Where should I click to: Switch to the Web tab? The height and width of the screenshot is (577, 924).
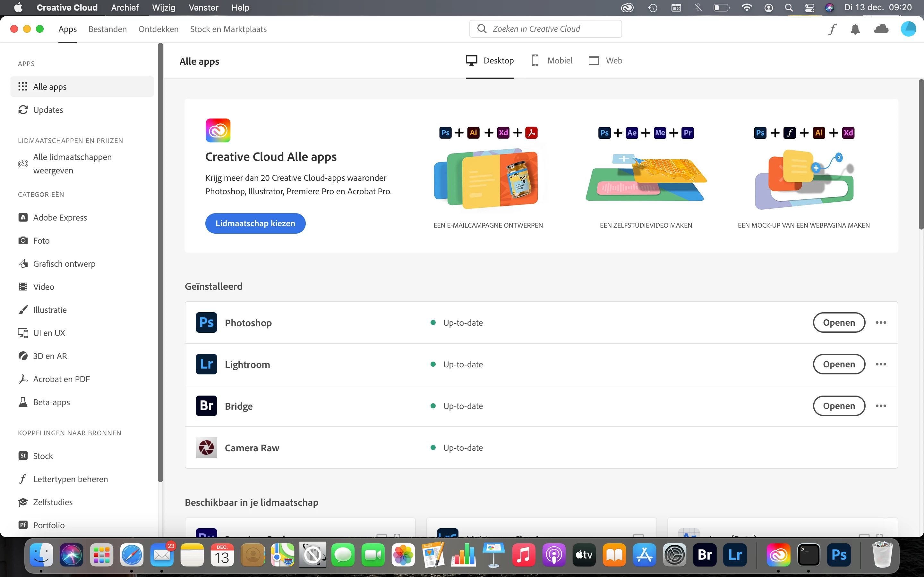click(x=605, y=60)
